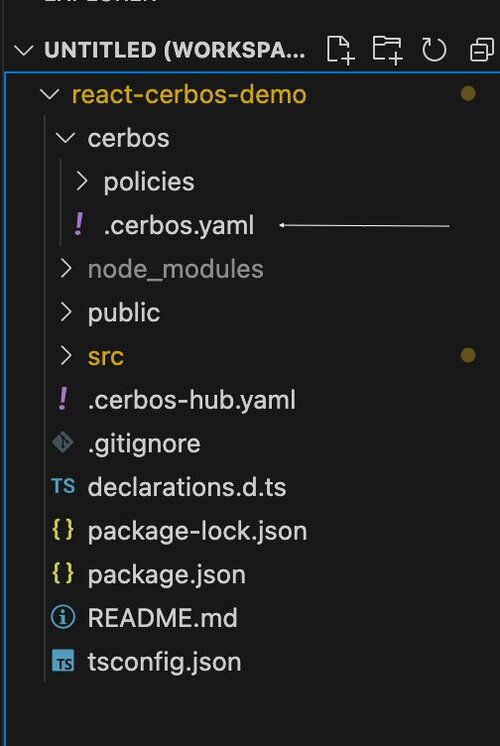Refresh the Explorer with the circular arrow
Viewport: 500px width, 746px height.
434,49
